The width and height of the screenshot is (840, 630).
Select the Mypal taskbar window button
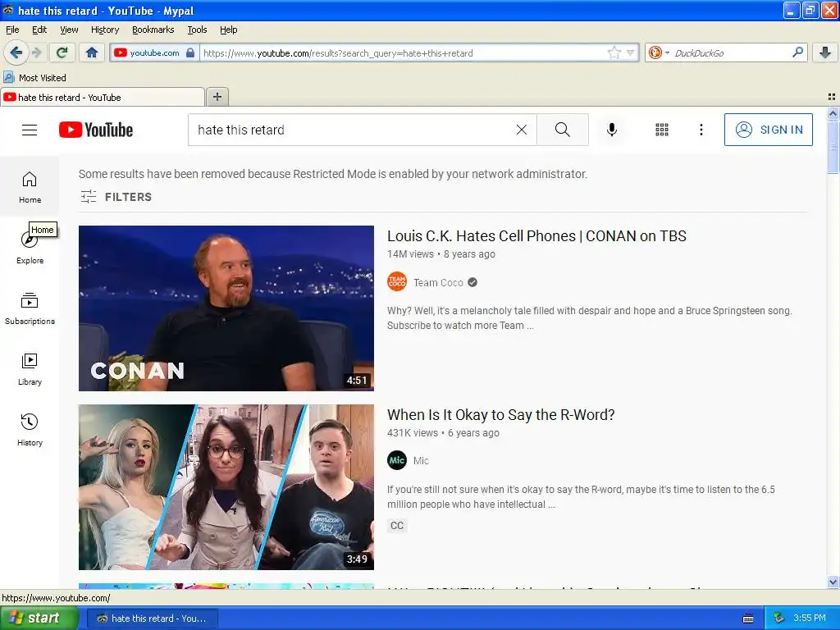click(152, 619)
